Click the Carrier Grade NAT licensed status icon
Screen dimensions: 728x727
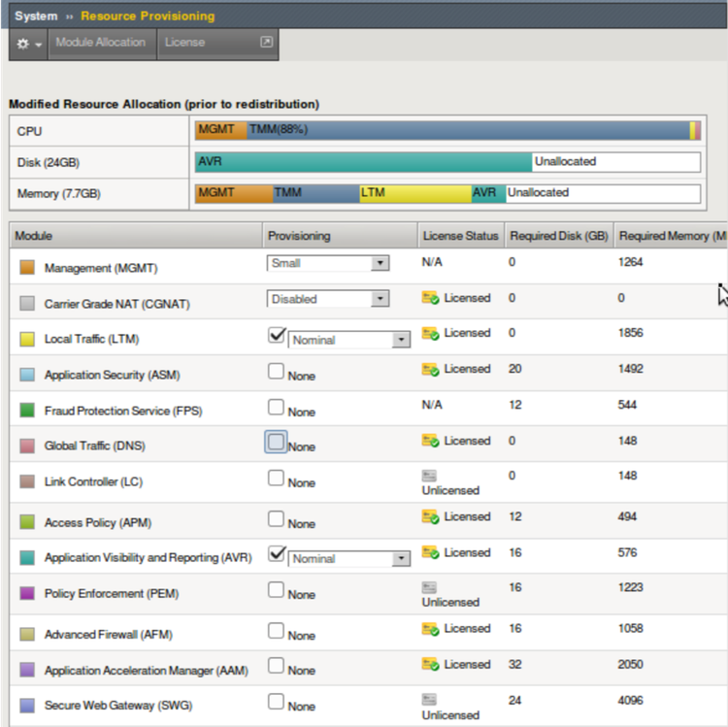point(430,298)
